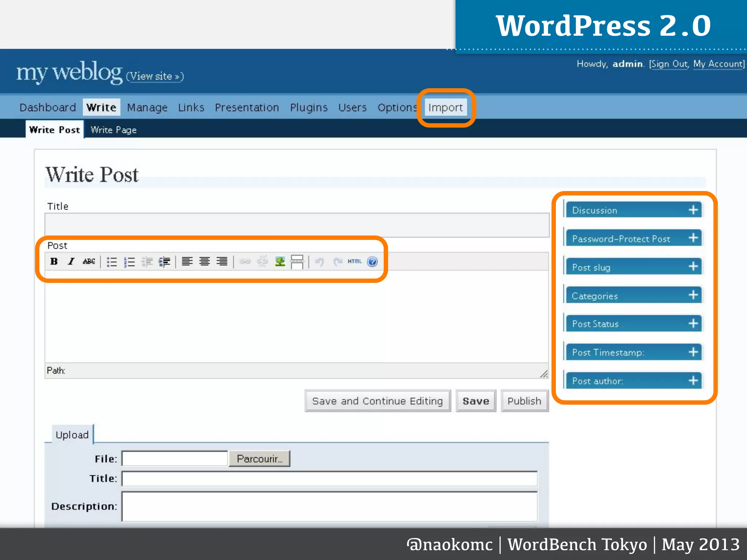Open the HTML source editor
This screenshot has width=747, height=560.
tap(354, 261)
